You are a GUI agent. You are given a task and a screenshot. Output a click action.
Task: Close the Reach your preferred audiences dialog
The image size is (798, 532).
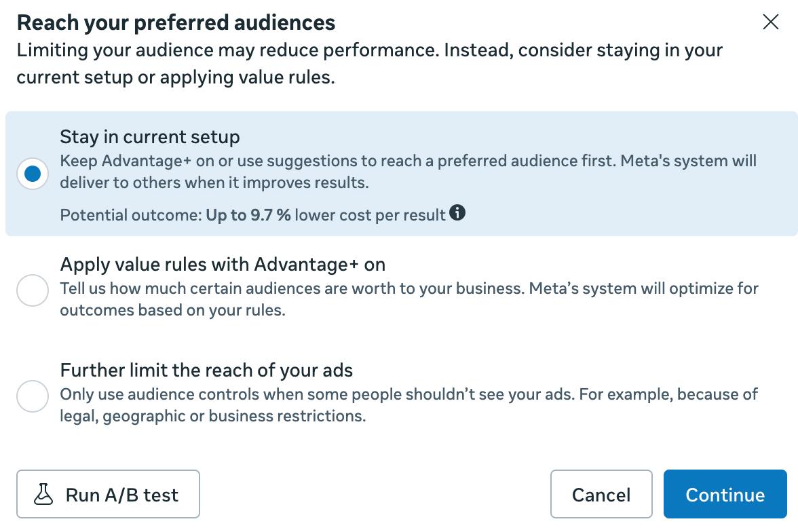coord(771,22)
